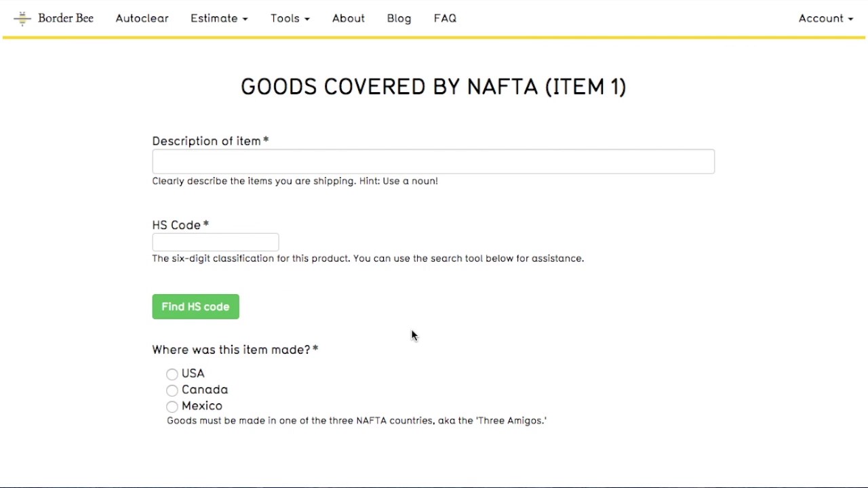Navigate to the Blog page
This screenshot has height=488, width=868.
399,18
